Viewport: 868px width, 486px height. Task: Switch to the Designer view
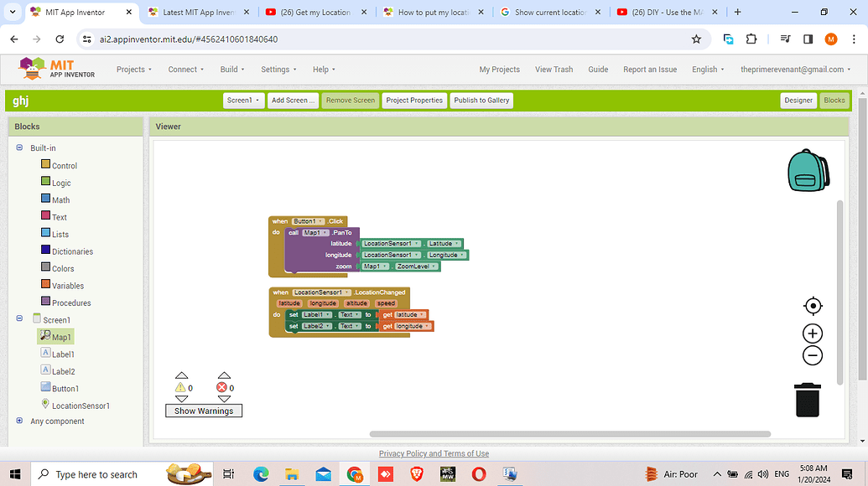click(x=798, y=99)
